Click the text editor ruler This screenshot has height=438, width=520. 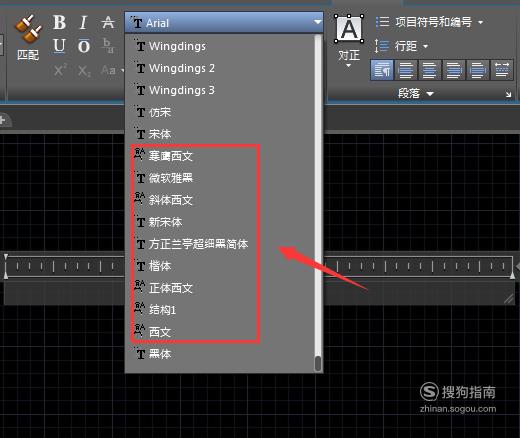point(259,266)
